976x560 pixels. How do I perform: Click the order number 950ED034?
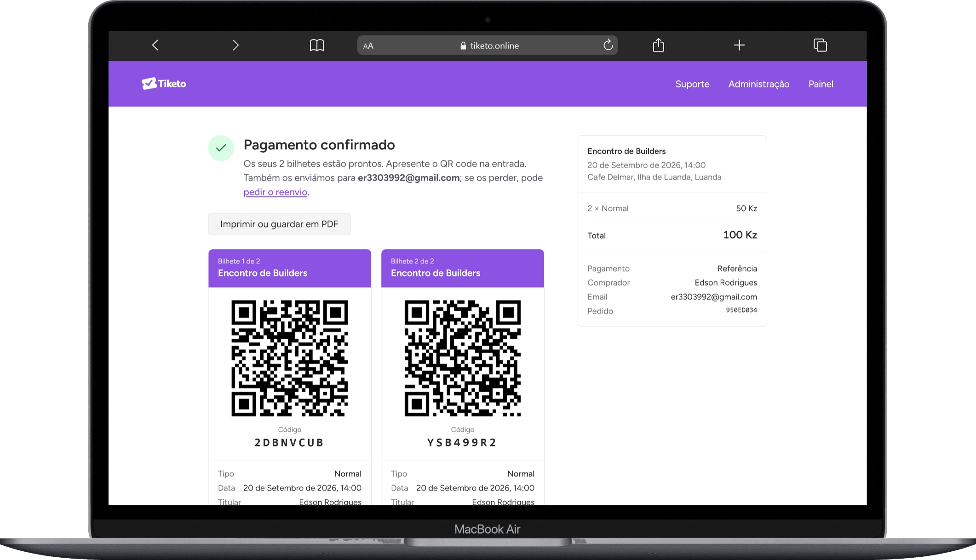[741, 310]
